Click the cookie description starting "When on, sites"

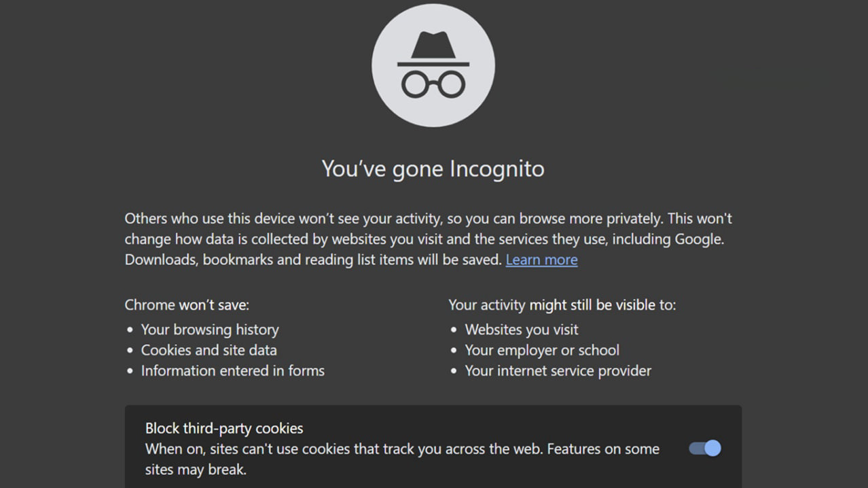click(402, 449)
